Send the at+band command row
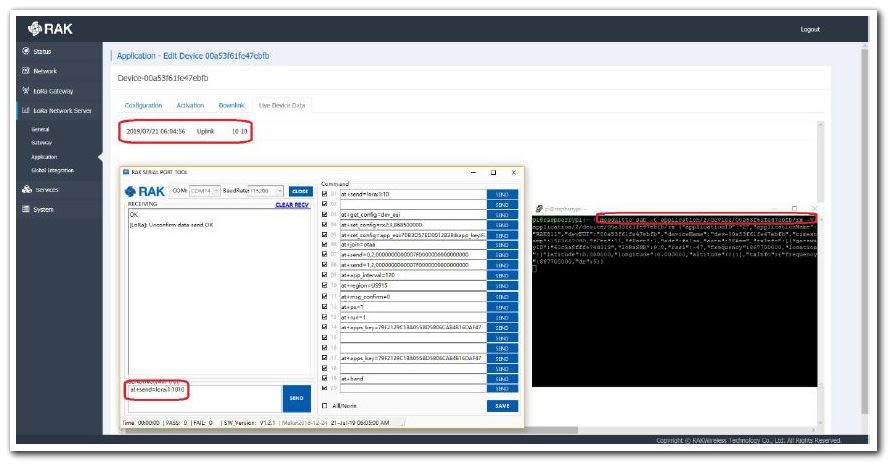The image size is (895, 469). (502, 379)
